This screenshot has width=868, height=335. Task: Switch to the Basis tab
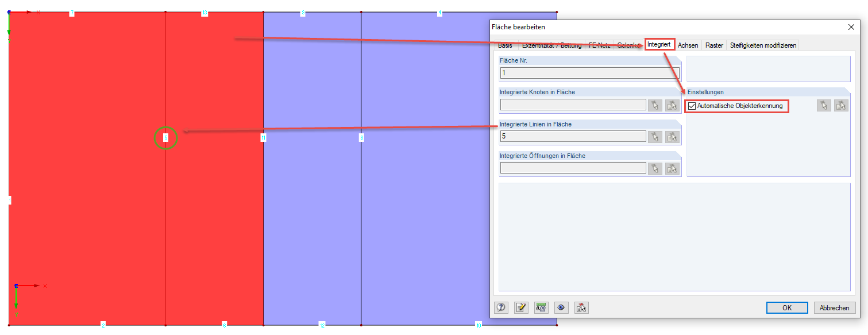505,45
